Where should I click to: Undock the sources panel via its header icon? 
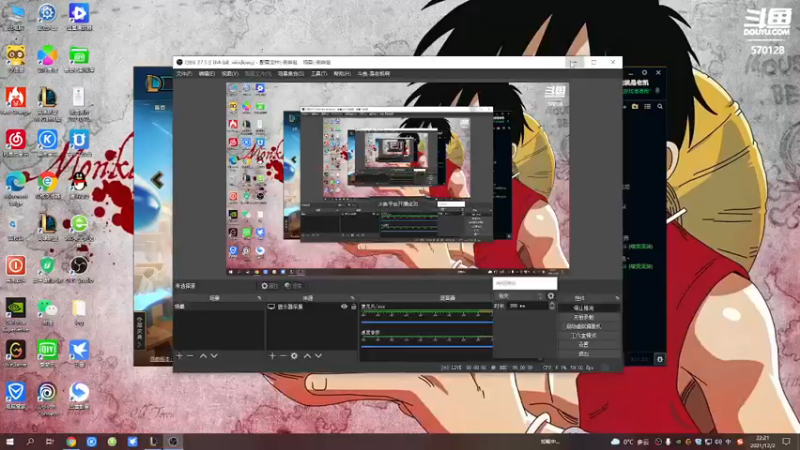click(x=352, y=298)
